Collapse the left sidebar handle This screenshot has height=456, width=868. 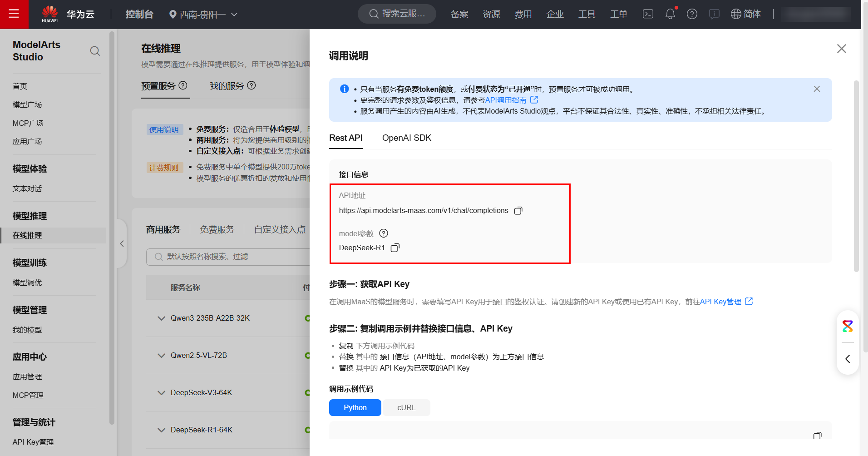point(122,244)
